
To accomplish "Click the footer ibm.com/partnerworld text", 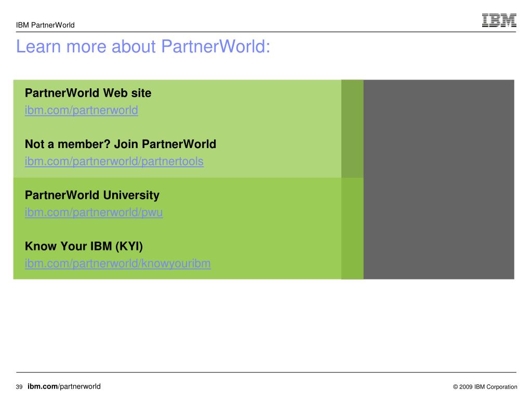I will (64, 387).
